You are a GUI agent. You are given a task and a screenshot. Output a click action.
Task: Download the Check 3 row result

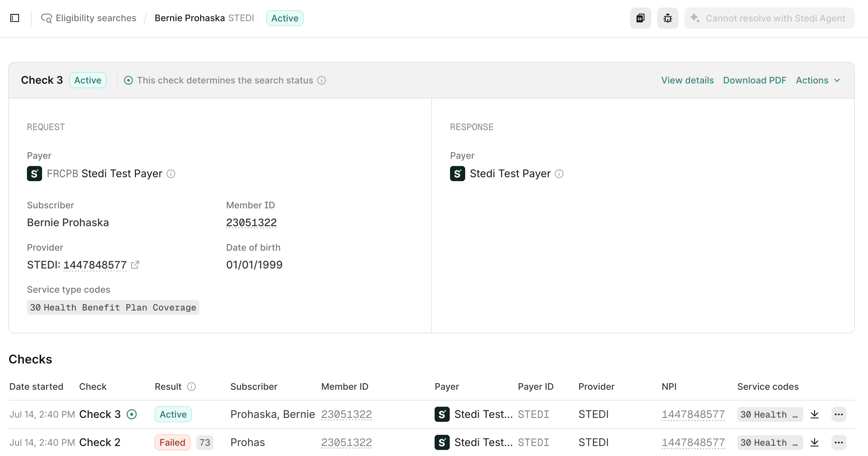tap(814, 414)
